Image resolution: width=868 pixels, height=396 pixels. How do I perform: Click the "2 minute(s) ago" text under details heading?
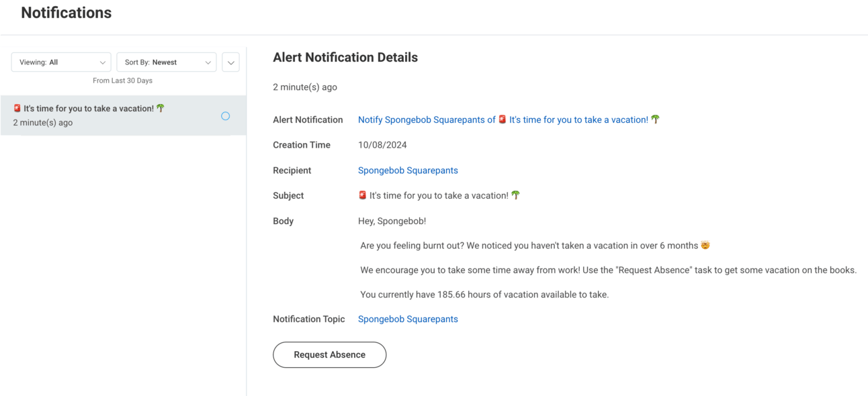coord(305,87)
